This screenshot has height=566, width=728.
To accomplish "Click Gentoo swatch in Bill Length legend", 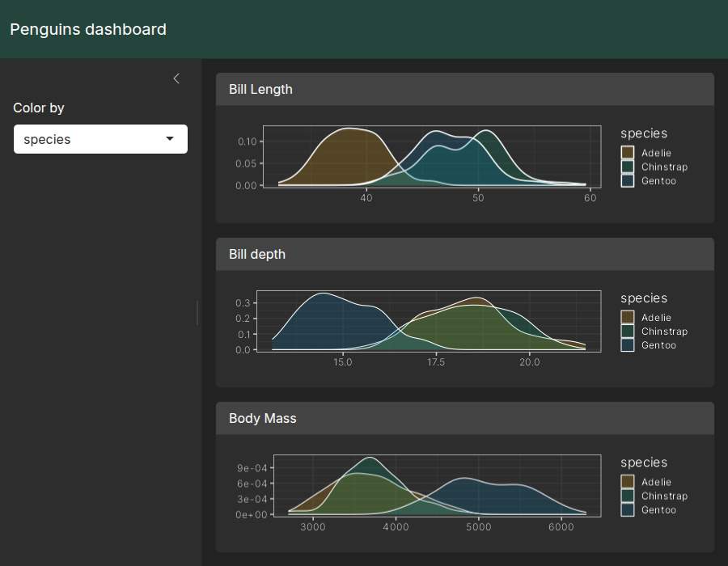I will (628, 181).
